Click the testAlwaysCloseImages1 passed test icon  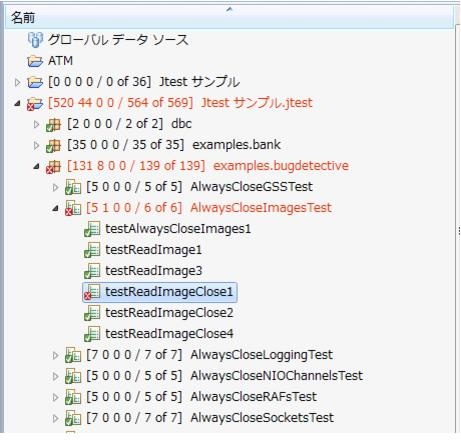pos(92,229)
